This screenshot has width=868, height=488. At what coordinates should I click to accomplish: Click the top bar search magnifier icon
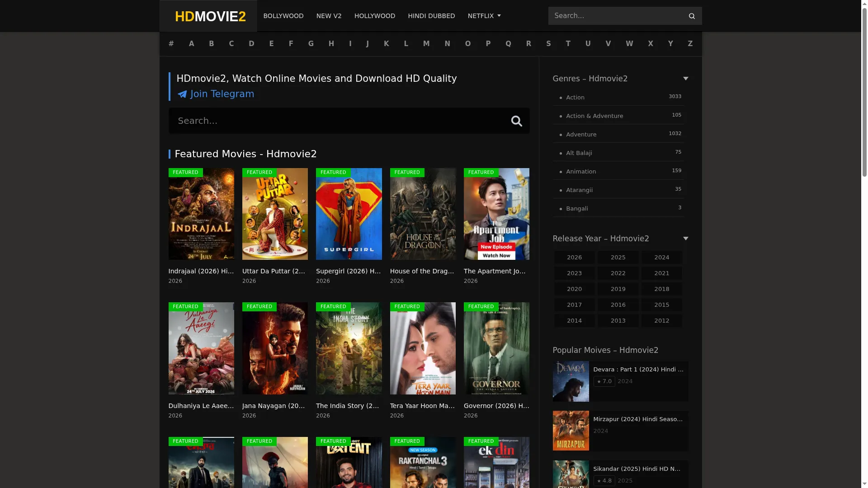coord(692,16)
